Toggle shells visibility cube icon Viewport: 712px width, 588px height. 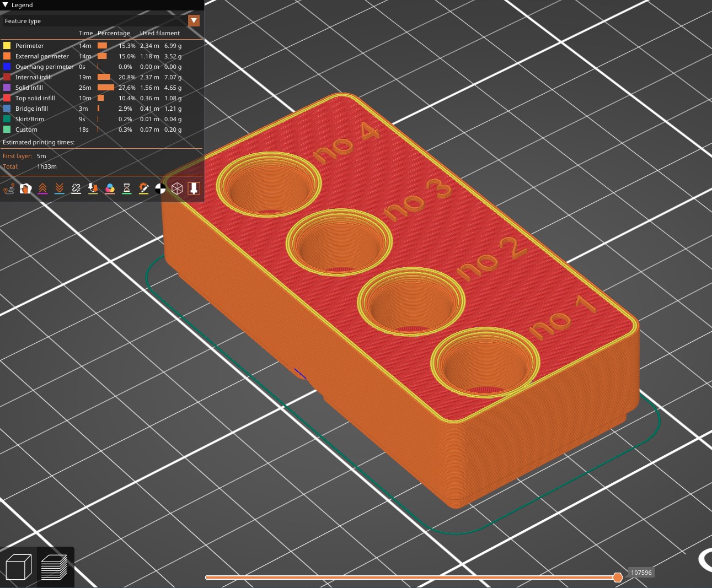point(177,189)
